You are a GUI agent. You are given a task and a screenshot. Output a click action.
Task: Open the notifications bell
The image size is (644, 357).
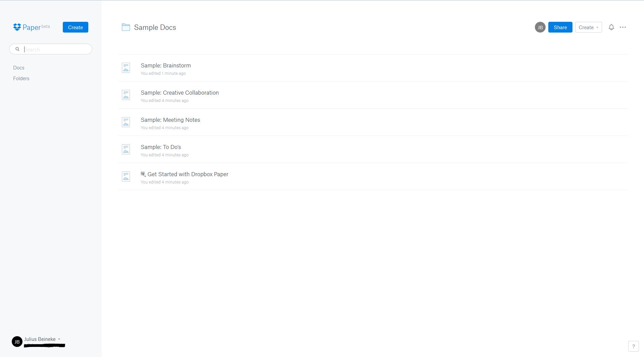click(x=611, y=27)
